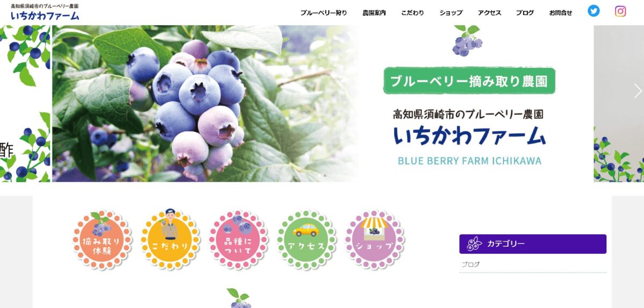The height and width of the screenshot is (308, 644).
Task: Open the お問合せ contact link
Action: (x=561, y=12)
